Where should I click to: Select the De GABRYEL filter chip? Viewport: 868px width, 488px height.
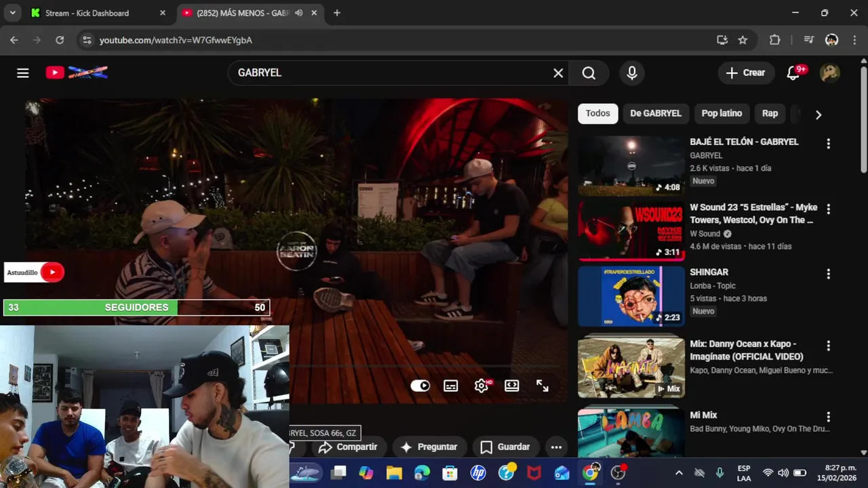coord(656,113)
